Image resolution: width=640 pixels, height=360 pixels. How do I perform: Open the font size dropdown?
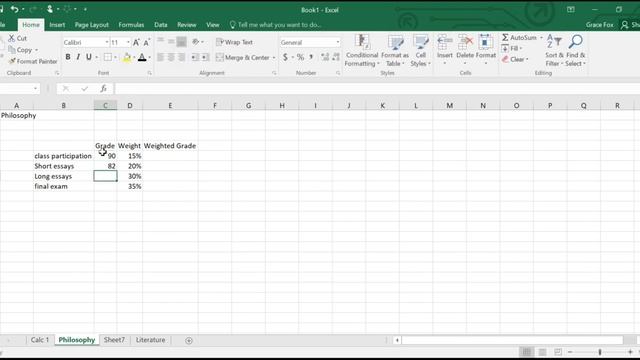(128, 42)
